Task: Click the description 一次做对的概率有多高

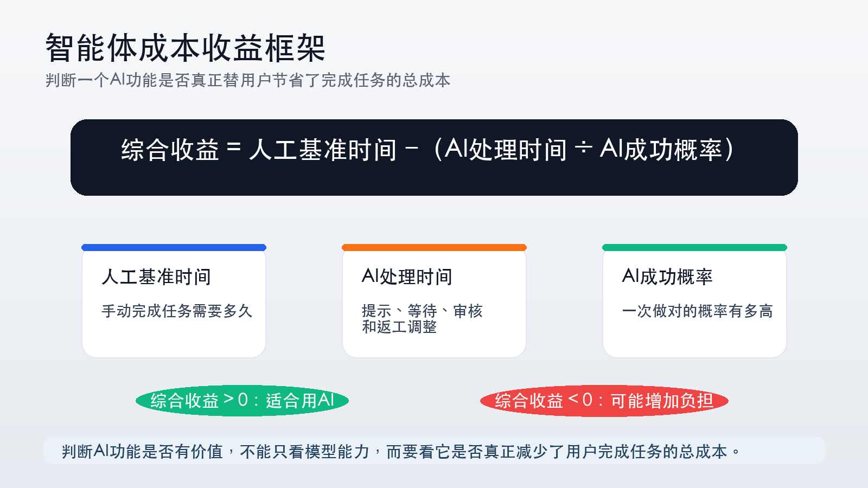Action: point(697,311)
